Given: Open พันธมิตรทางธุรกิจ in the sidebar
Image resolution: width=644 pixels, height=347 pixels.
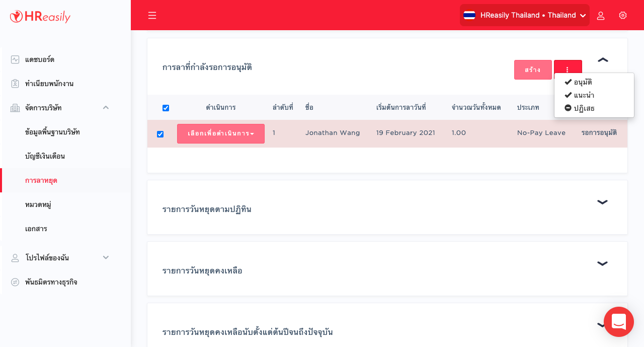Looking at the screenshot, I should [51, 282].
